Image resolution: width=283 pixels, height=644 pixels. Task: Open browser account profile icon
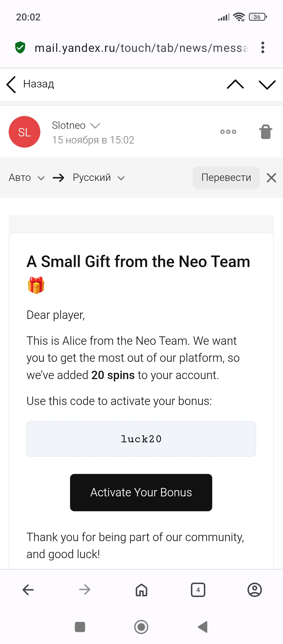pos(255,590)
